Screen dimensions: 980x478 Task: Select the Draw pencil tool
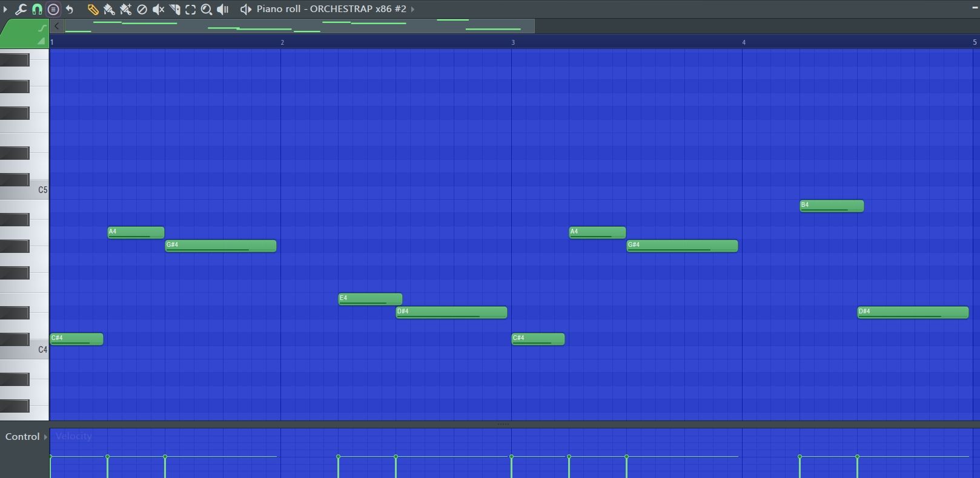pos(93,9)
